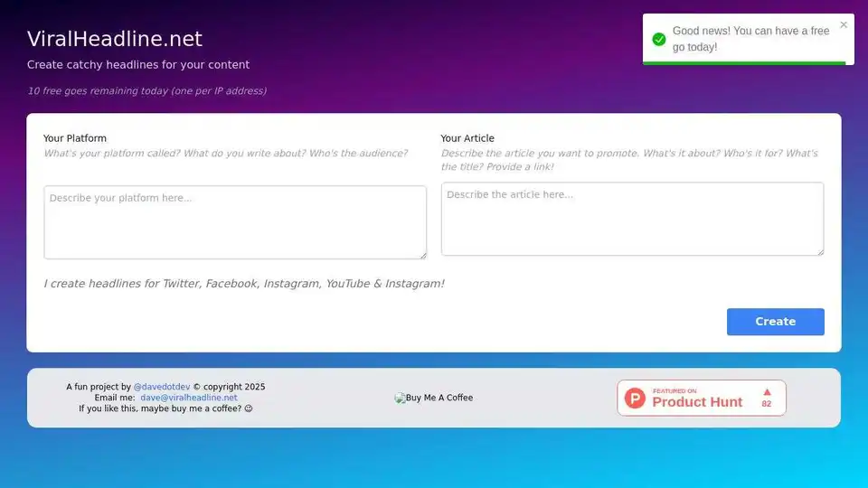Click the 'Your Article' label

pos(467,138)
